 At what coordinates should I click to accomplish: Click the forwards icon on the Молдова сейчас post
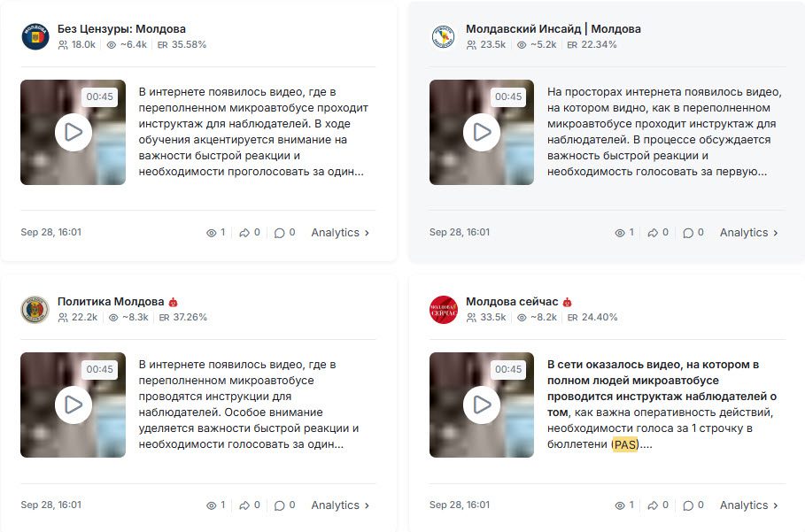coord(653,505)
